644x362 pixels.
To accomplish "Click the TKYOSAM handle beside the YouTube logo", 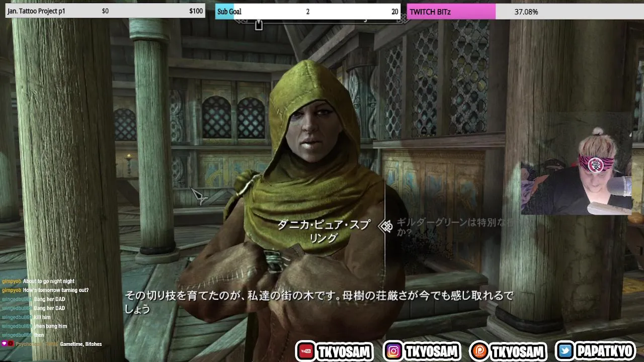I will tap(344, 351).
